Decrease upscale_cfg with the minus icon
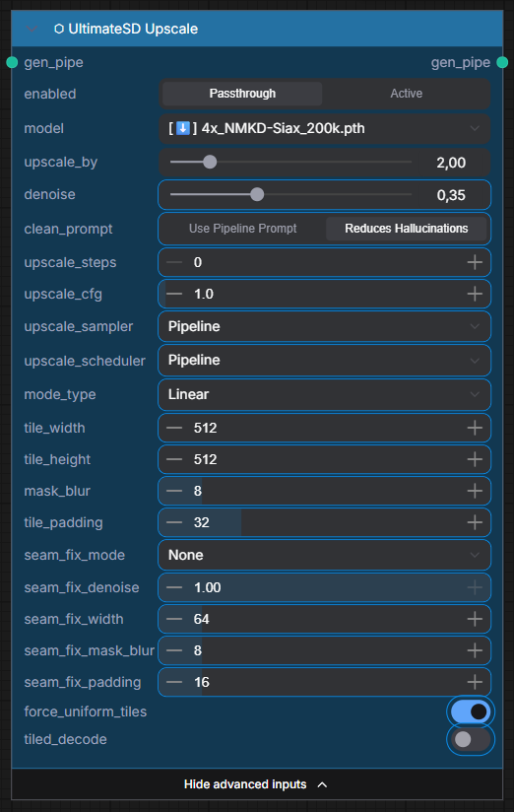 tap(174, 294)
